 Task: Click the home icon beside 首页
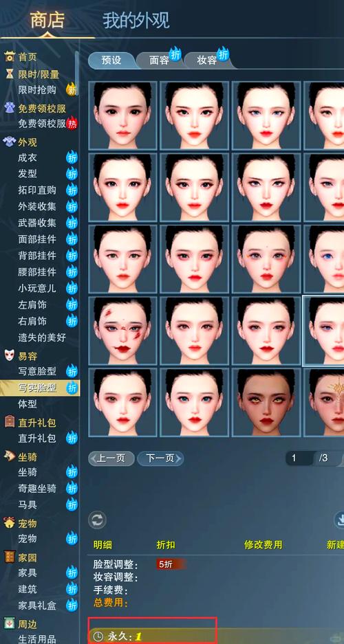[x=10, y=56]
